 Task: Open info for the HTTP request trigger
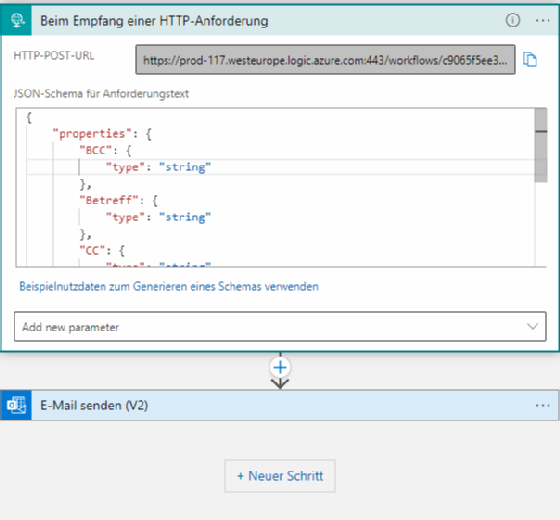point(512,20)
